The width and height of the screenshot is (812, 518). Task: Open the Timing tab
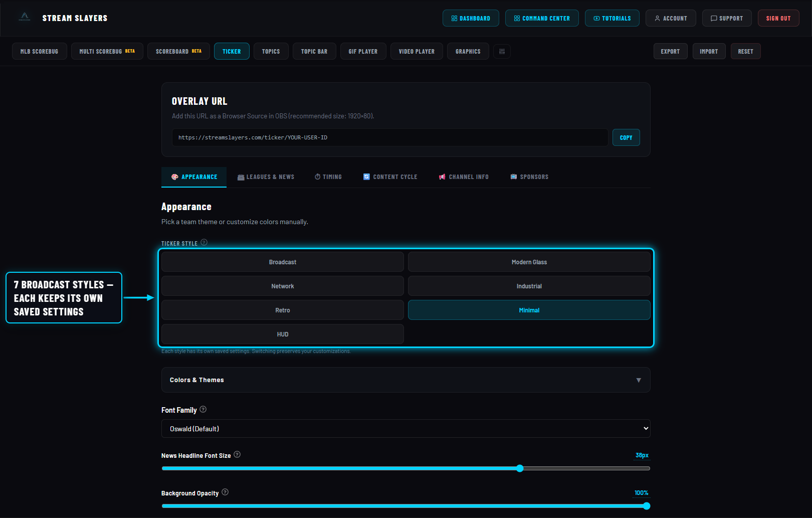[328, 177]
